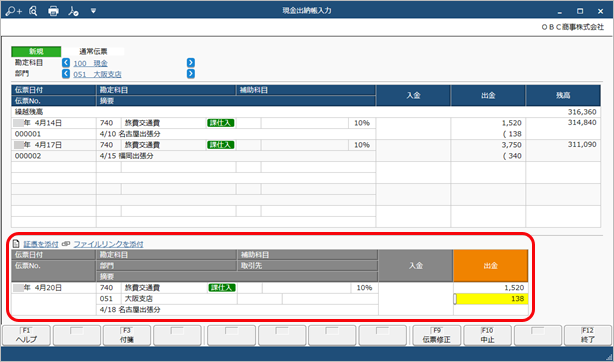Screen dimensions: 614x362
Task: Select the 出金 amount field showing 1,520 in the entry form
Action: click(491, 288)
